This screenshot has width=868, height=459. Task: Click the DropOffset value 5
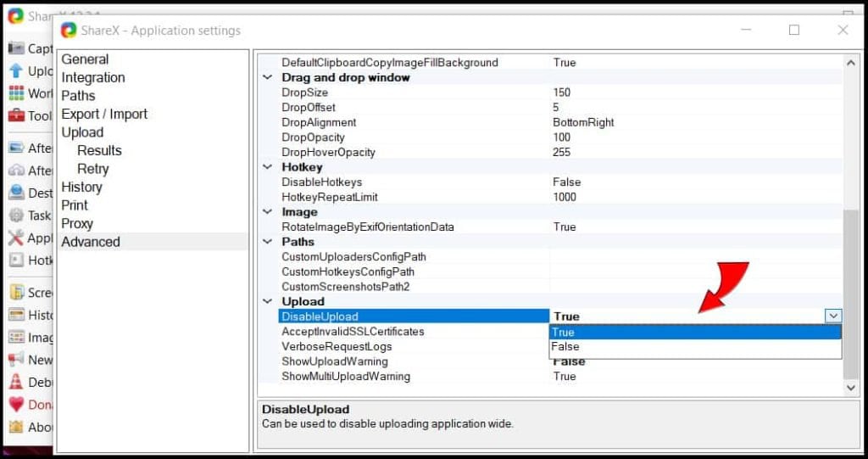coord(556,108)
